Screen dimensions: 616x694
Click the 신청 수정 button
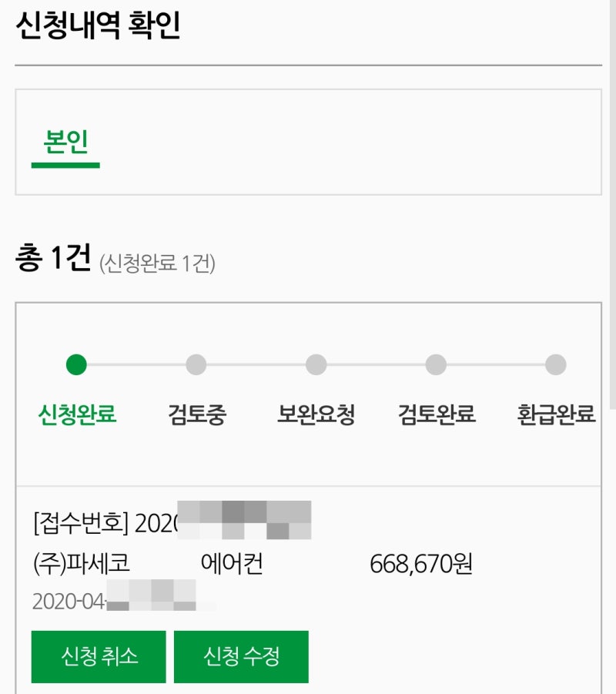point(241,657)
